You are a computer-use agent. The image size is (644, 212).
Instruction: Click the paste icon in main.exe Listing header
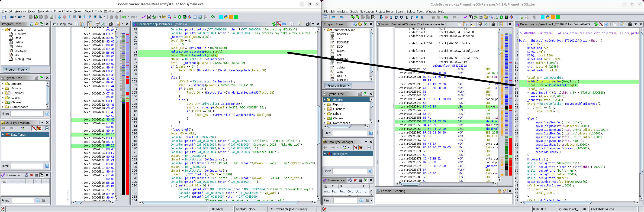[82, 24]
